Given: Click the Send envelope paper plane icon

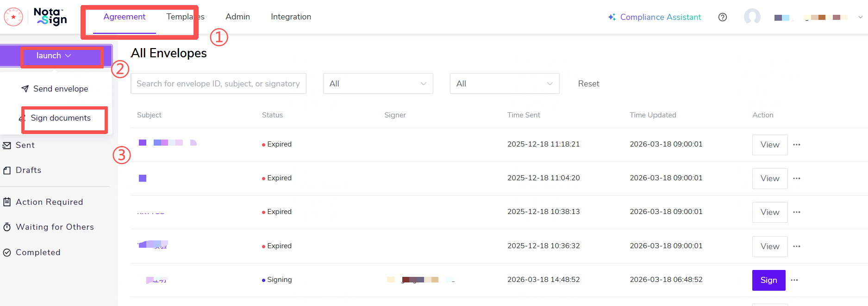Looking at the screenshot, I should click(x=25, y=89).
